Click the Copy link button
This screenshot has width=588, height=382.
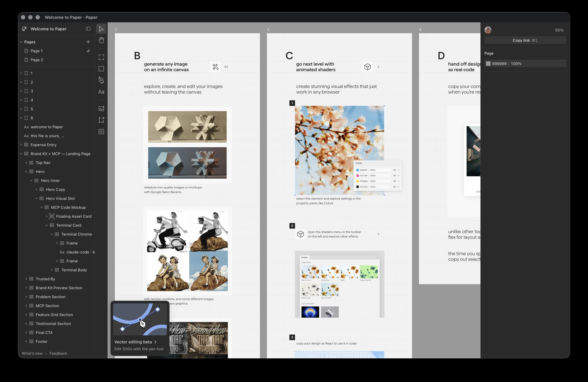coord(525,40)
